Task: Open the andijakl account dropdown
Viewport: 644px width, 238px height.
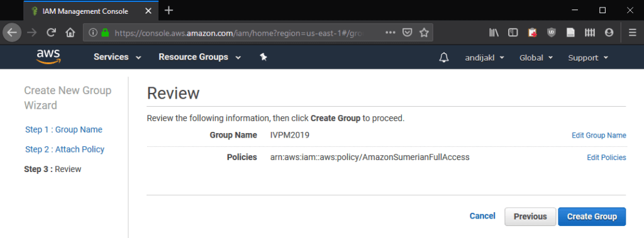Action: coord(485,58)
